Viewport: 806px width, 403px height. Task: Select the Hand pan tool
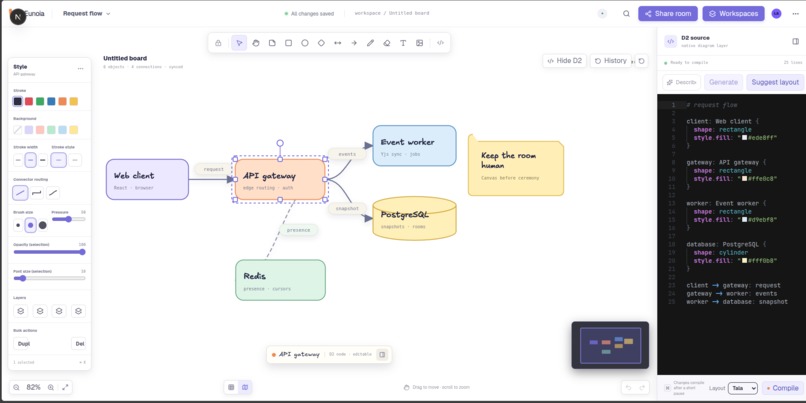(x=255, y=43)
